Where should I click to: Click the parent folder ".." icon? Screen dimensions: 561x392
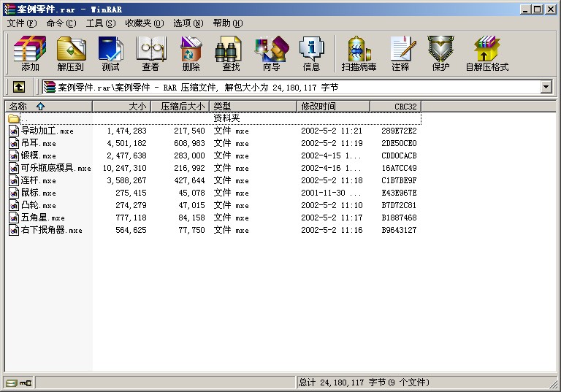pyautogui.click(x=14, y=118)
